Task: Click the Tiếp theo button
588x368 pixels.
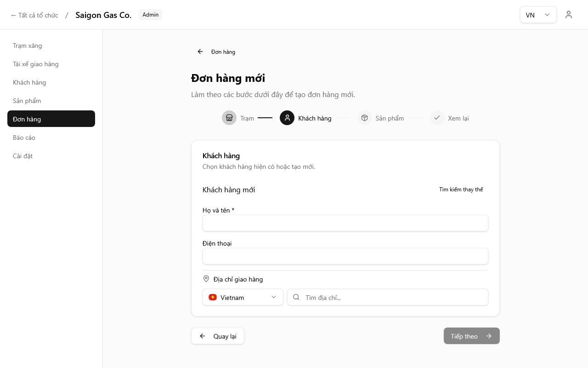Action: (x=471, y=336)
